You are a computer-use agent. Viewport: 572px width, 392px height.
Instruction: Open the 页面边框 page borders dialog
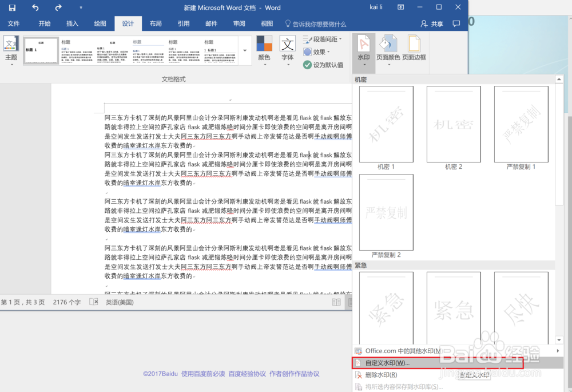pyautogui.click(x=414, y=48)
